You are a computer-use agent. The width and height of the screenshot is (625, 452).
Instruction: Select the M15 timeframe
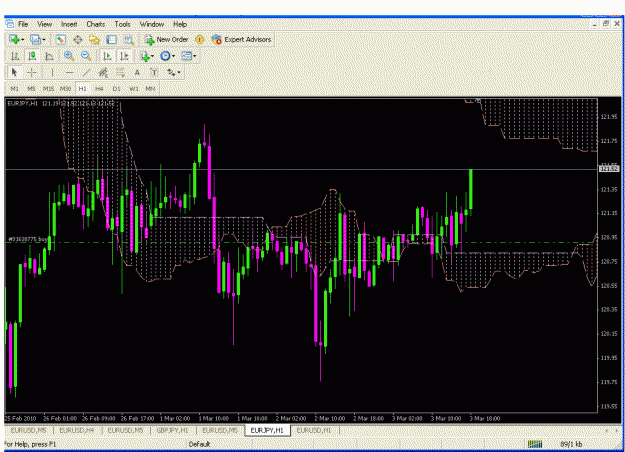(x=48, y=88)
